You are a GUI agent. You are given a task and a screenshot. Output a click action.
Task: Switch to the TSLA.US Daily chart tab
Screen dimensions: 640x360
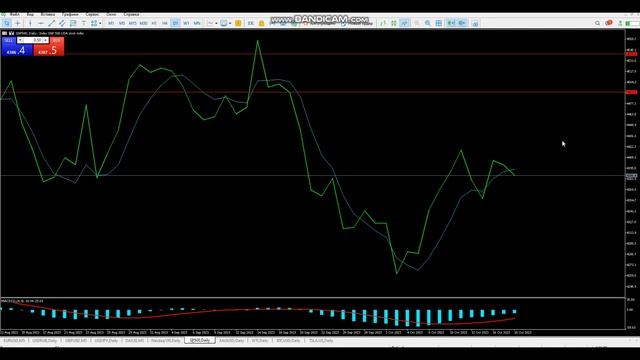tap(321, 340)
